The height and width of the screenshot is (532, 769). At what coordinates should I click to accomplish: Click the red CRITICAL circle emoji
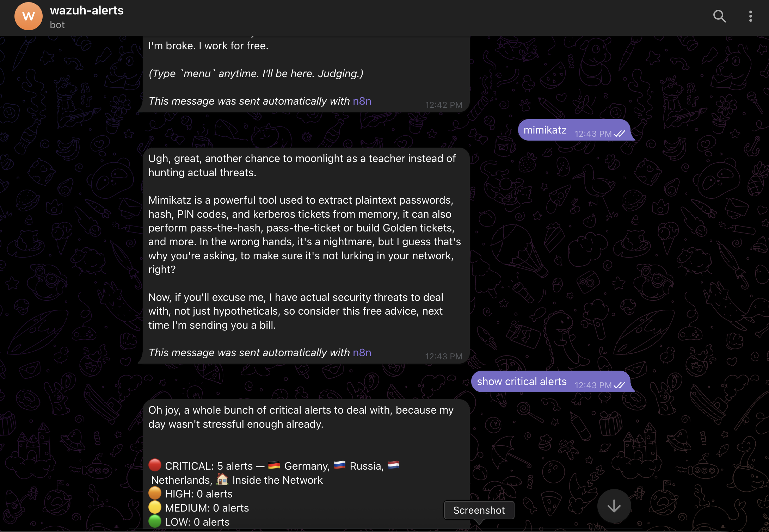point(155,465)
